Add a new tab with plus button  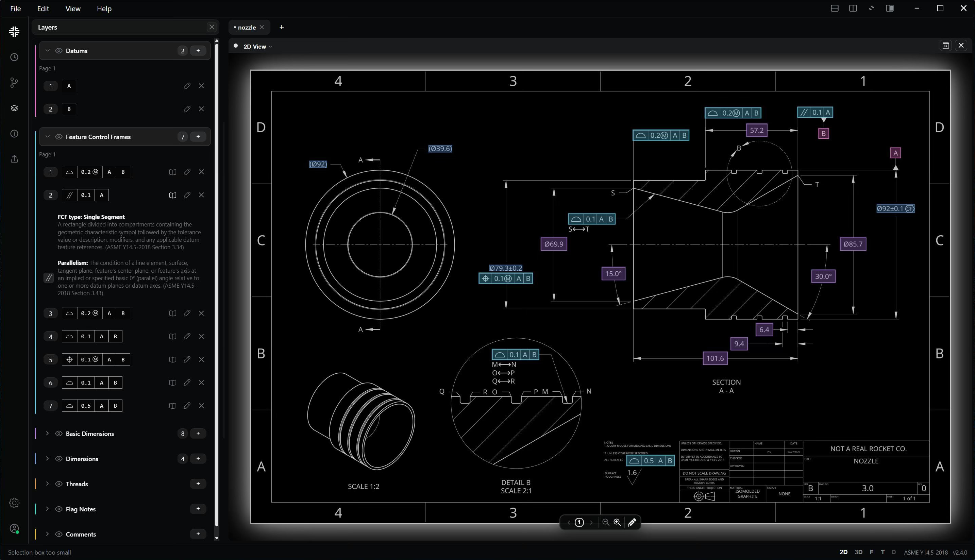click(282, 27)
